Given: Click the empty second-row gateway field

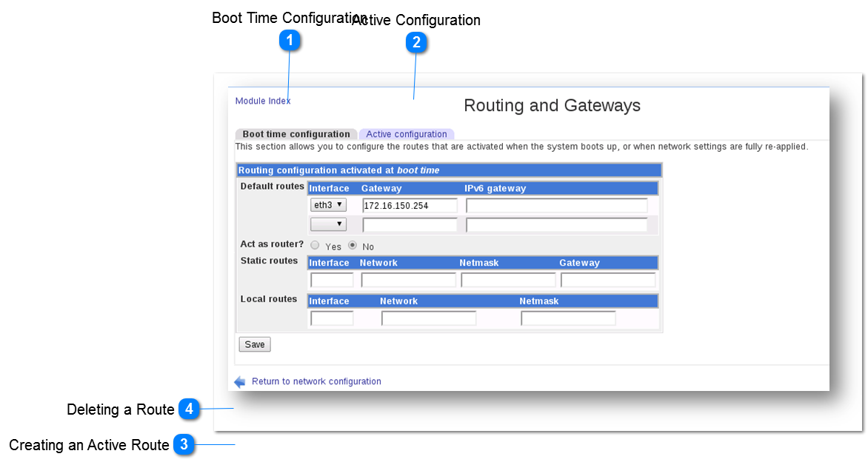Looking at the screenshot, I should (x=410, y=225).
